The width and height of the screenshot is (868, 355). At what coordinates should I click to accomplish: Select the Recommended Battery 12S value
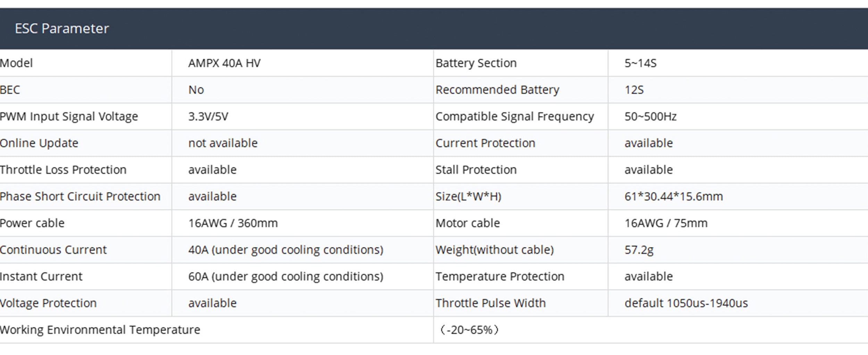point(634,90)
